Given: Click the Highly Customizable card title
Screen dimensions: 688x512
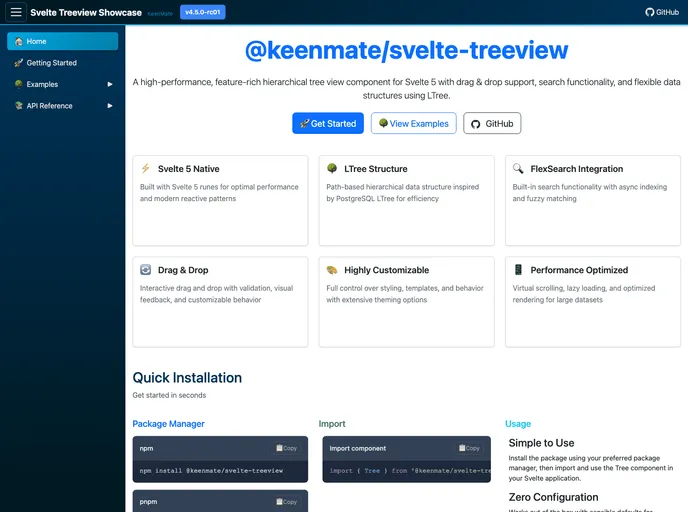Looking at the screenshot, I should [387, 270].
